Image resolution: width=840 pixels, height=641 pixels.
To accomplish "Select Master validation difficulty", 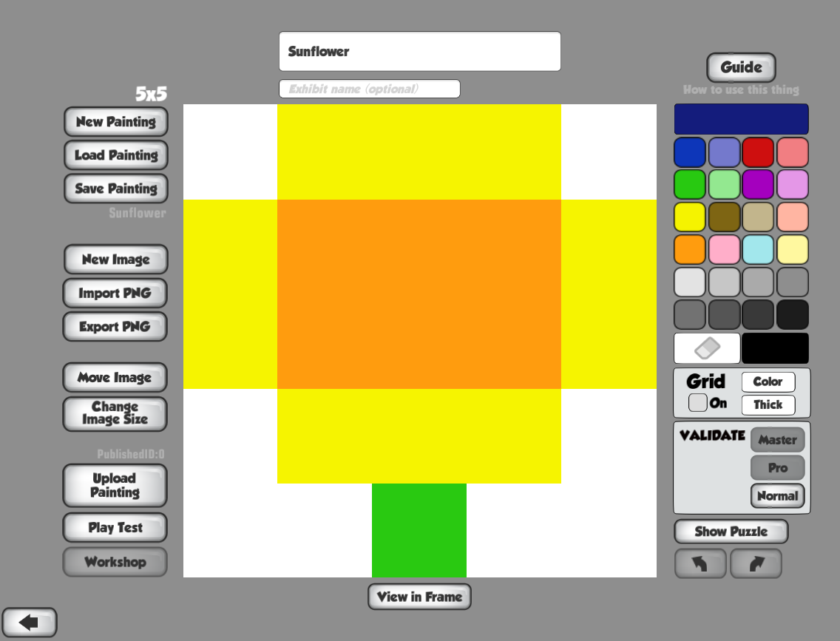I will click(777, 440).
